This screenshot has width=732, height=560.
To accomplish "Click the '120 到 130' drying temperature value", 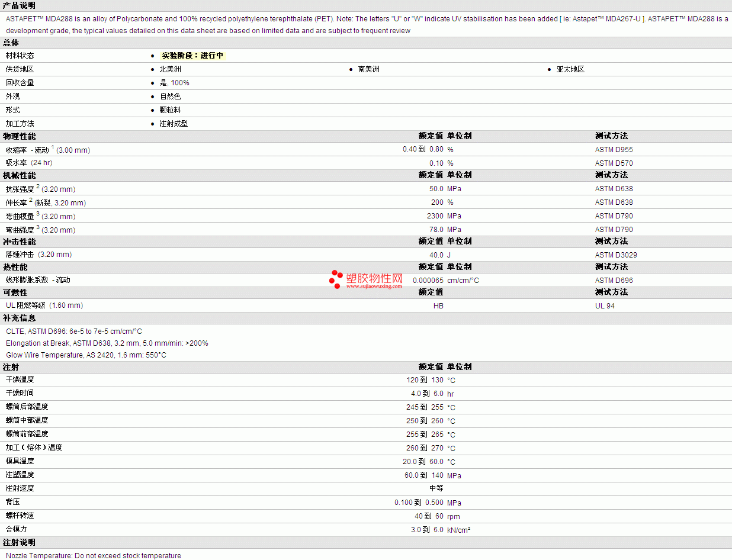I will (x=425, y=380).
